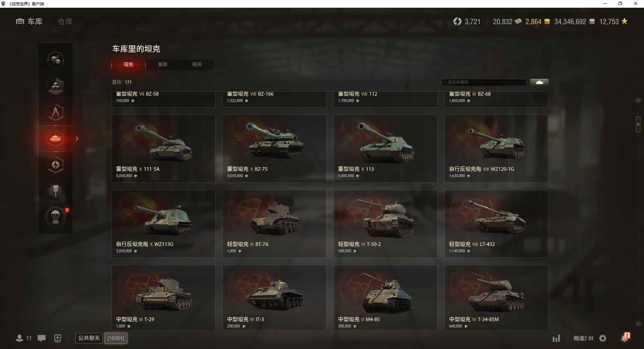Click the [10384] channel button
Image resolution: width=644 pixels, height=349 pixels.
pos(116,338)
